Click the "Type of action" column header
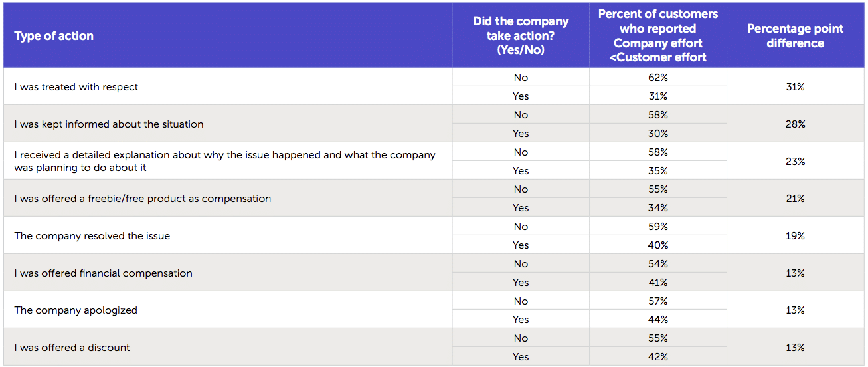868x367 pixels. point(54,36)
